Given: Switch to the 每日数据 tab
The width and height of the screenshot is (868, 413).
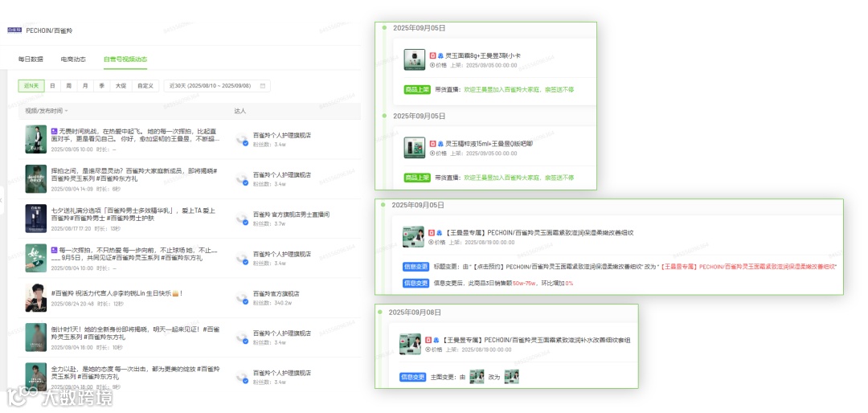Looking at the screenshot, I should tap(31, 59).
